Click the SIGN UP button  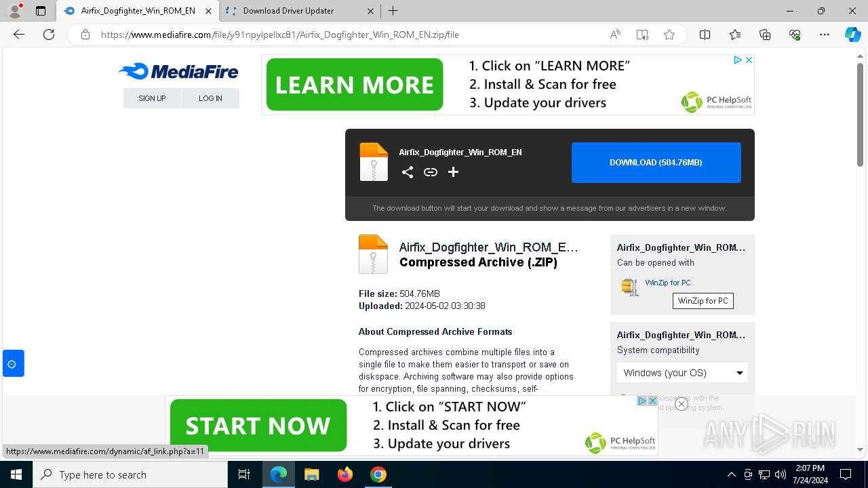click(x=152, y=98)
